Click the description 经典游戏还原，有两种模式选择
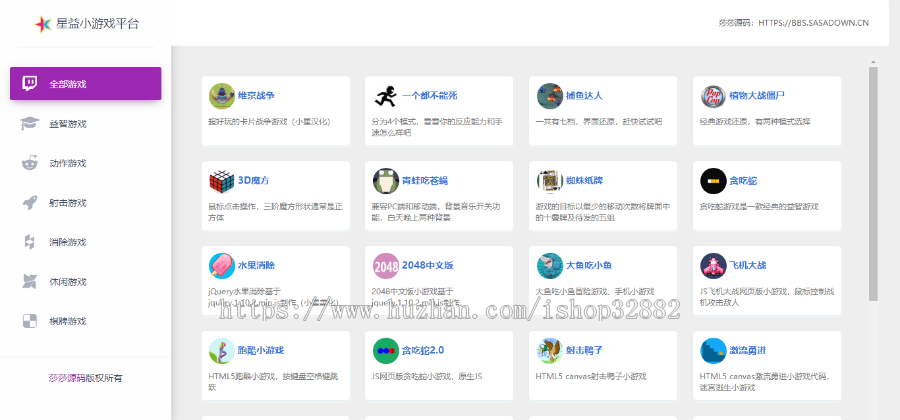900x420 pixels. click(755, 122)
